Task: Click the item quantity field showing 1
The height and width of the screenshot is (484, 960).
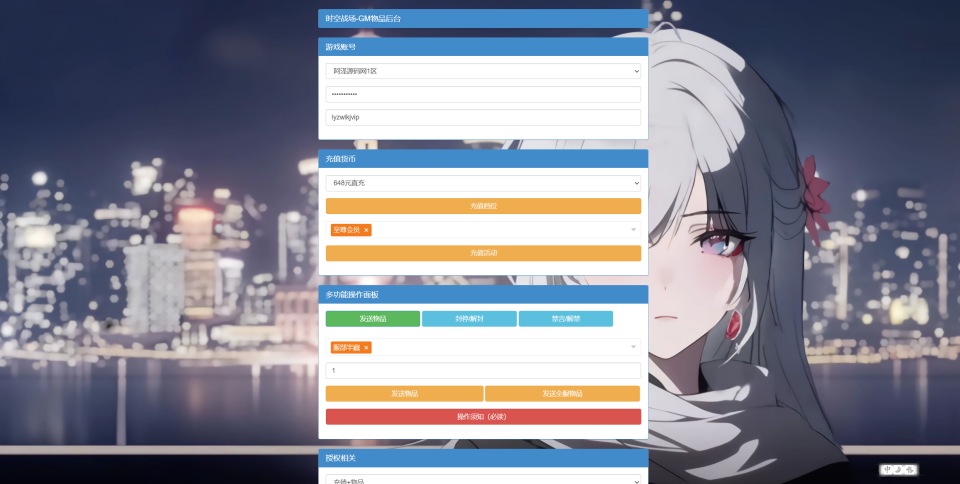Action: pyautogui.click(x=483, y=370)
